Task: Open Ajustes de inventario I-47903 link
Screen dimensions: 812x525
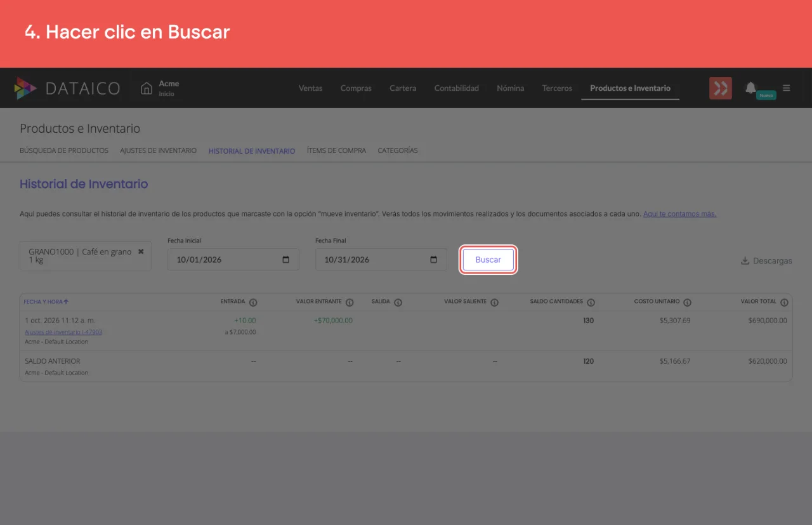Action: pos(63,332)
